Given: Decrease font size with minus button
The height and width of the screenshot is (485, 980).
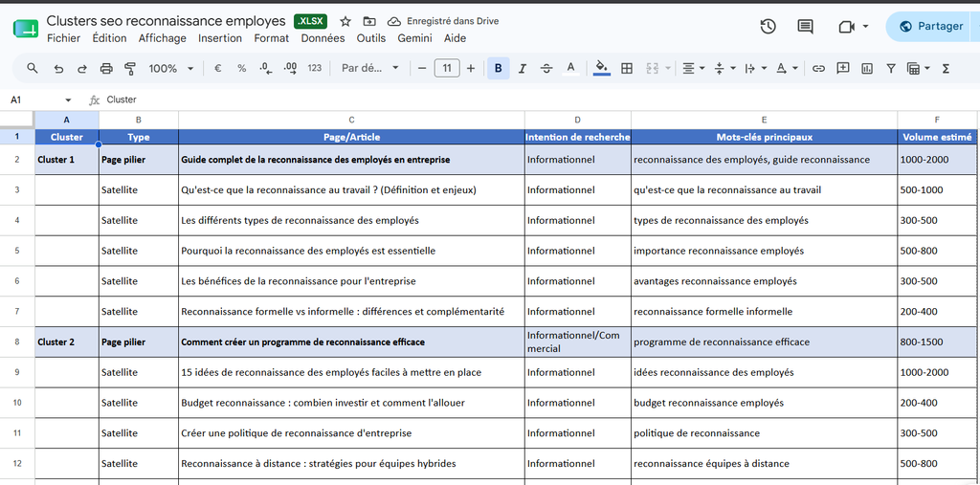Looking at the screenshot, I should pyautogui.click(x=422, y=68).
